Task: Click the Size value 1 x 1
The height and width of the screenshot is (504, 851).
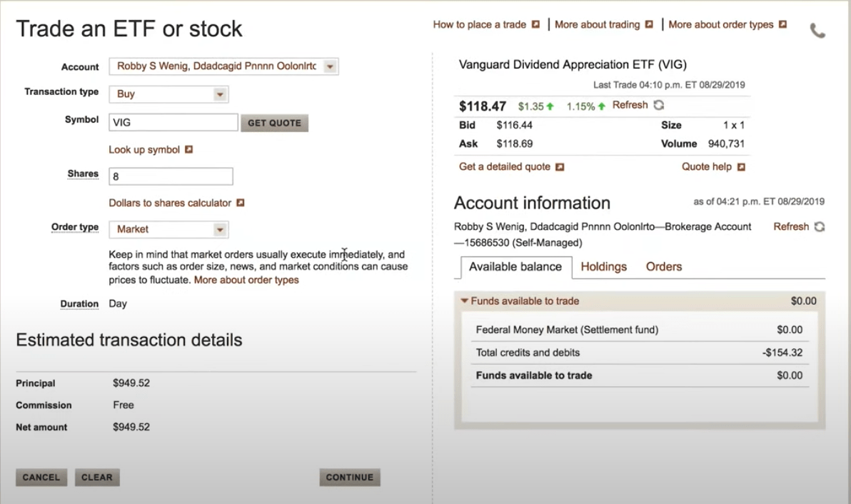Action: pyautogui.click(x=734, y=126)
